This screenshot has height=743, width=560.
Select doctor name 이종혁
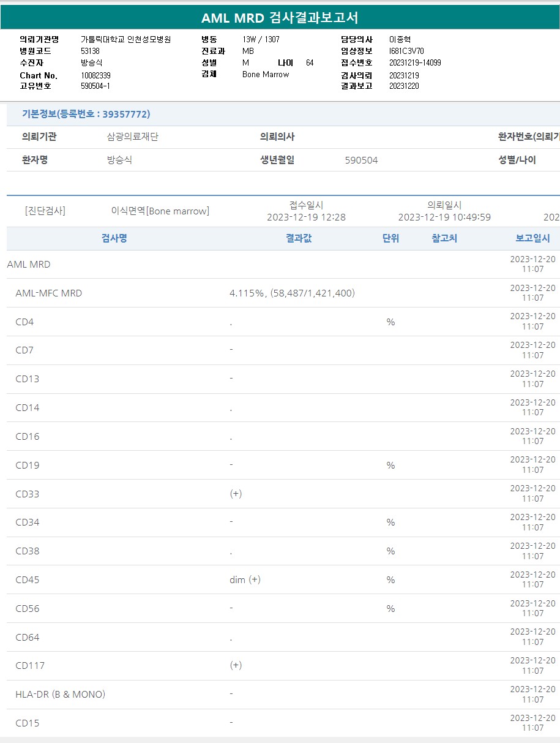[400, 39]
